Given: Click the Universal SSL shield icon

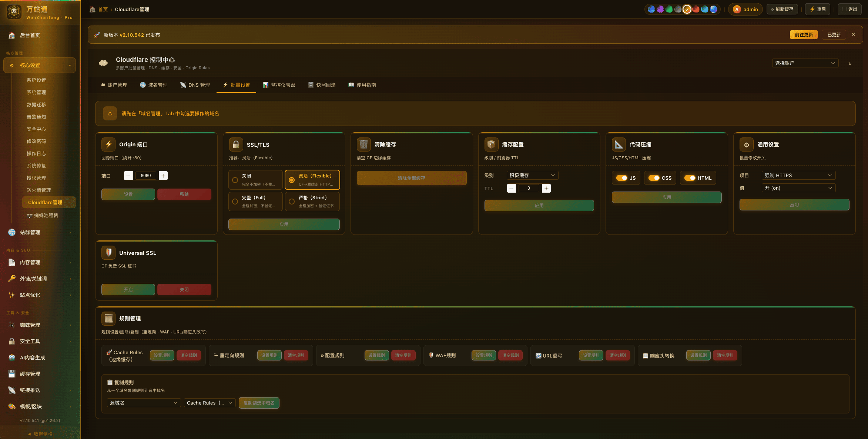Looking at the screenshot, I should point(108,253).
